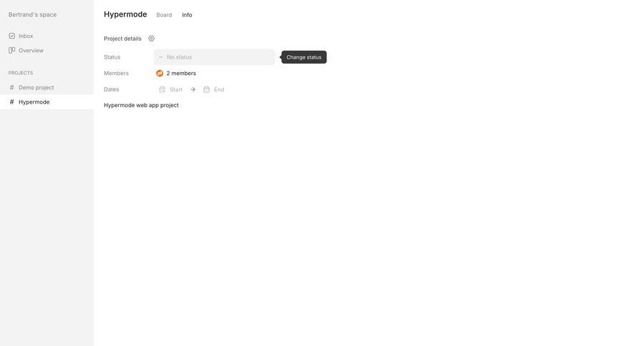Set the project Start date

[171, 89]
